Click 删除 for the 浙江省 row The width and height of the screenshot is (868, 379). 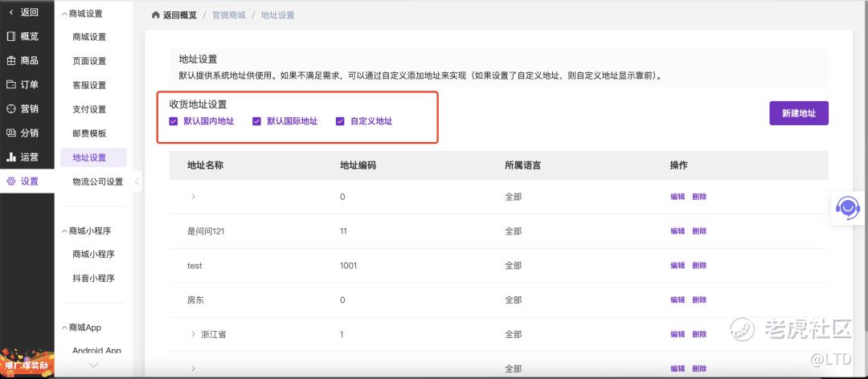coord(699,334)
